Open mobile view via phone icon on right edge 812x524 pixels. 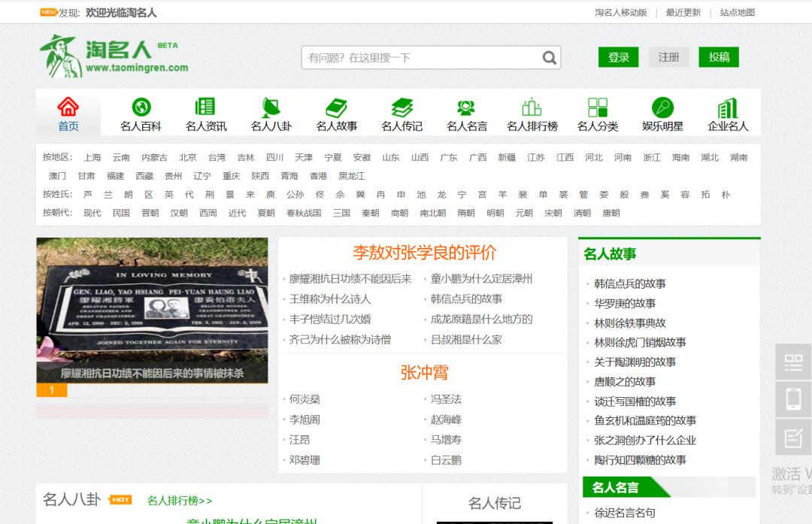pyautogui.click(x=793, y=399)
